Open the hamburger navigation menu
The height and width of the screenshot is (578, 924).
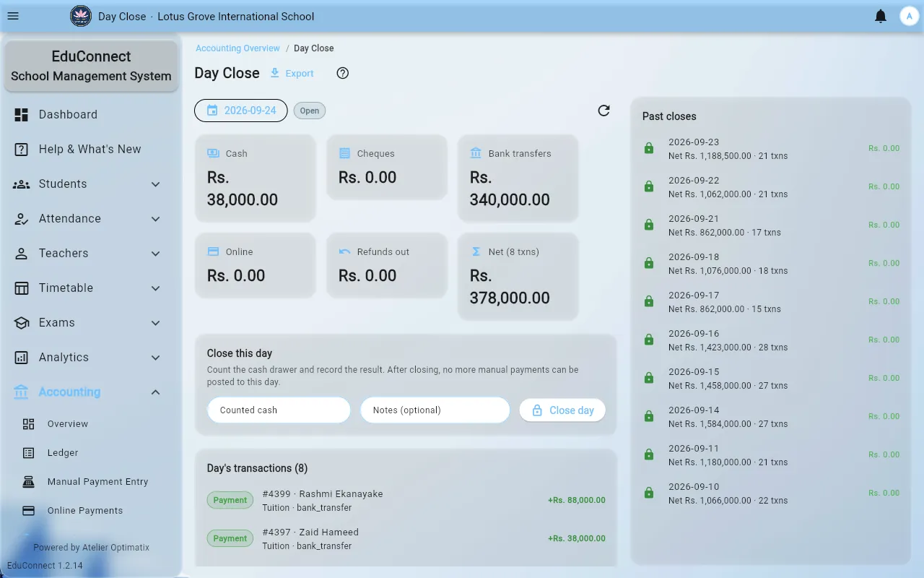(x=13, y=16)
